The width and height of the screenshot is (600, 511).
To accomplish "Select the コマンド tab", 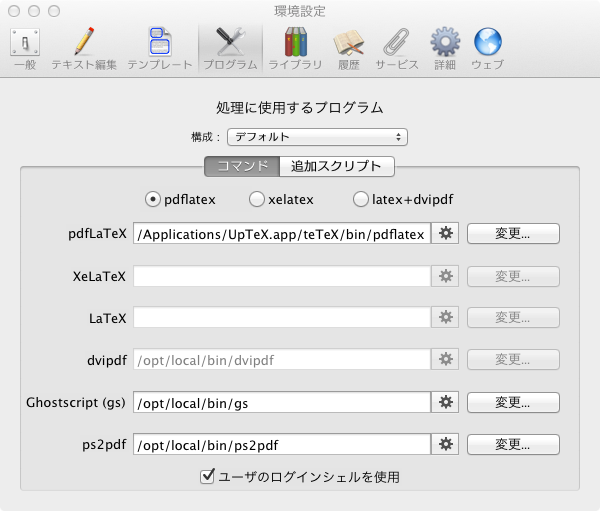I will 241,166.
